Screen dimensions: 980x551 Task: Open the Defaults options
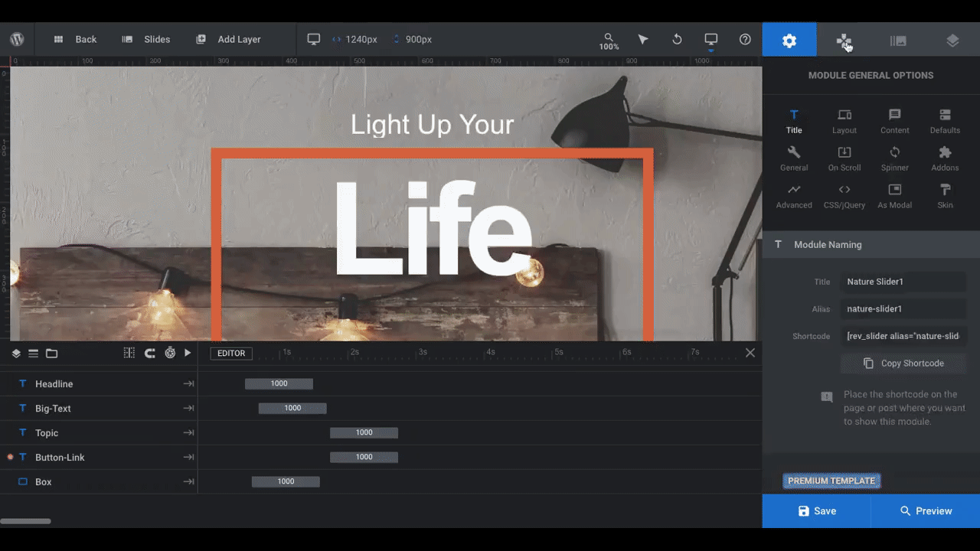pos(945,121)
